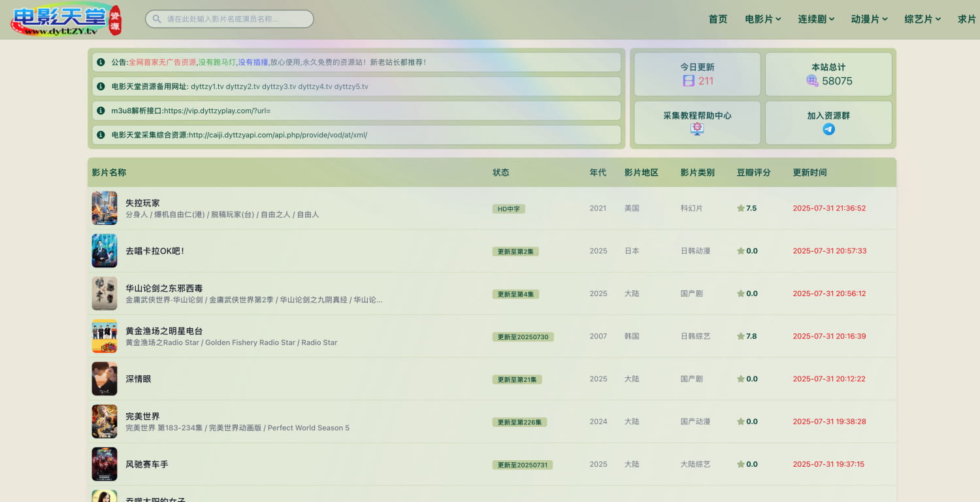Open the 华山论剑之东邪西毒 poster thumbnail

pos(105,293)
